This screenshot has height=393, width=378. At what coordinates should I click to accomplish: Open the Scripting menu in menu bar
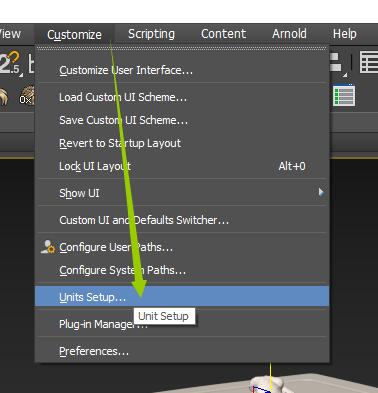151,34
